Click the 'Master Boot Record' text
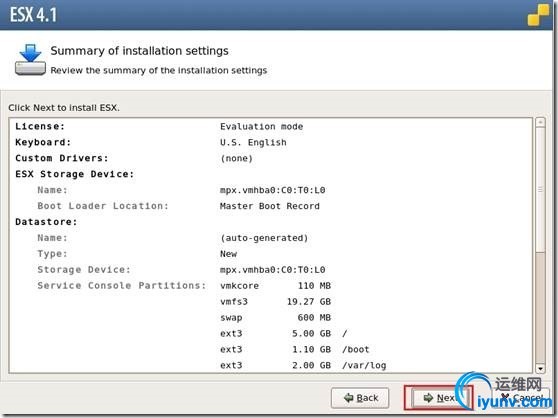Image resolution: width=558 pixels, height=418 pixels. (x=270, y=206)
